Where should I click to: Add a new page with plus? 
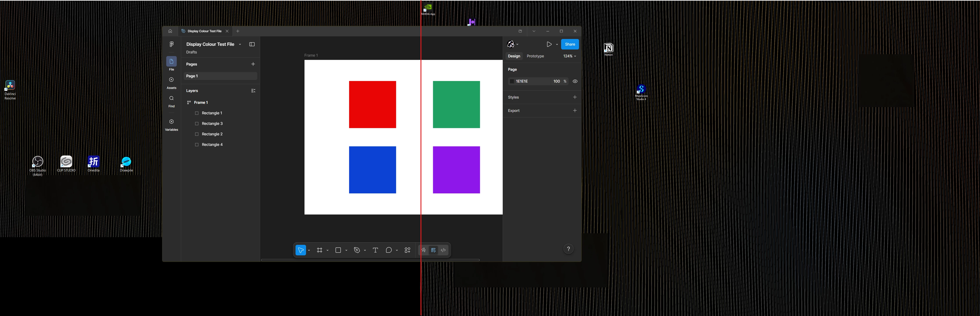tap(253, 64)
